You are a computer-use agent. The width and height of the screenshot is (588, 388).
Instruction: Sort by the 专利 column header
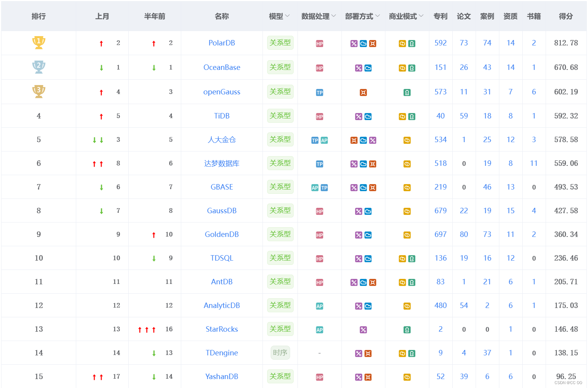[x=441, y=16]
